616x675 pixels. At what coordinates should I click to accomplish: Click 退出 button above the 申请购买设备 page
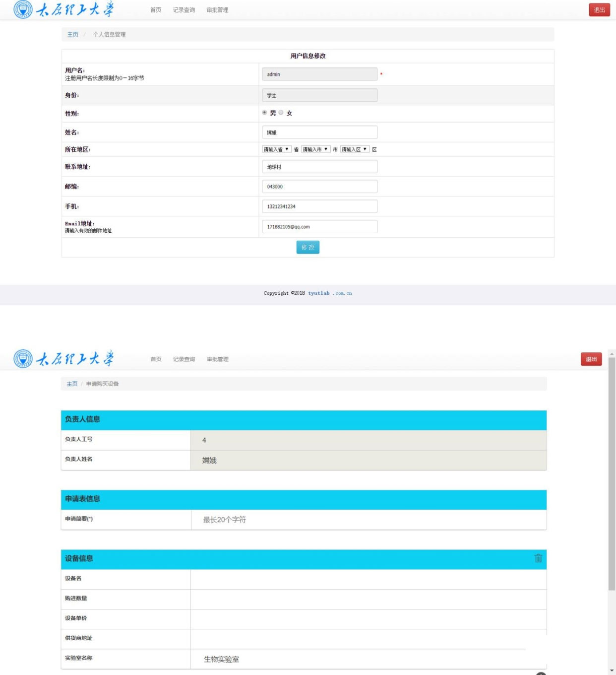tap(591, 359)
